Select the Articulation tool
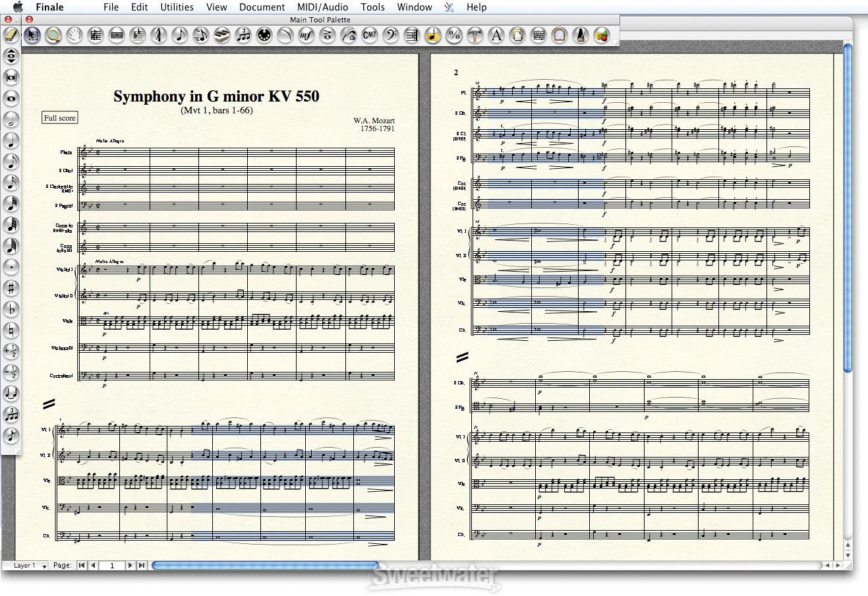 click(328, 36)
